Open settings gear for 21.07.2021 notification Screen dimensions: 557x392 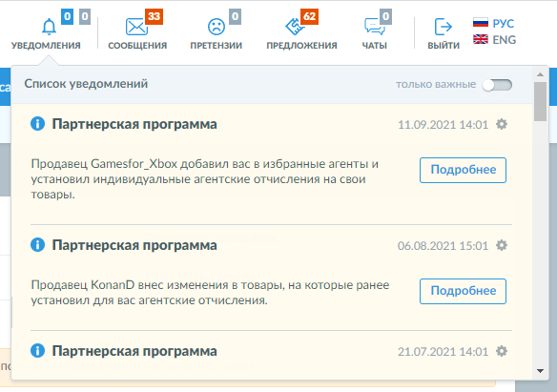502,351
